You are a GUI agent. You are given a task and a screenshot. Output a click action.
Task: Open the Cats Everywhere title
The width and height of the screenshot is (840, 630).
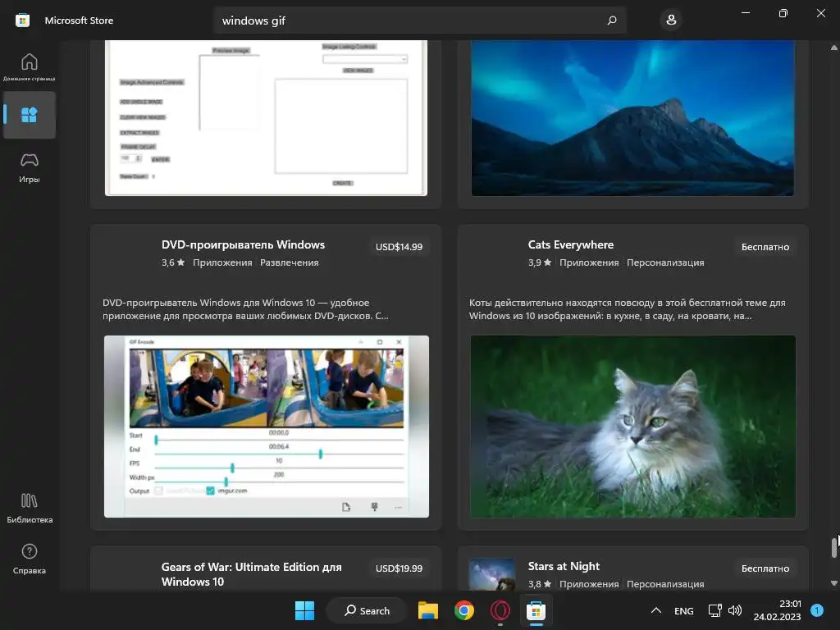(x=571, y=244)
